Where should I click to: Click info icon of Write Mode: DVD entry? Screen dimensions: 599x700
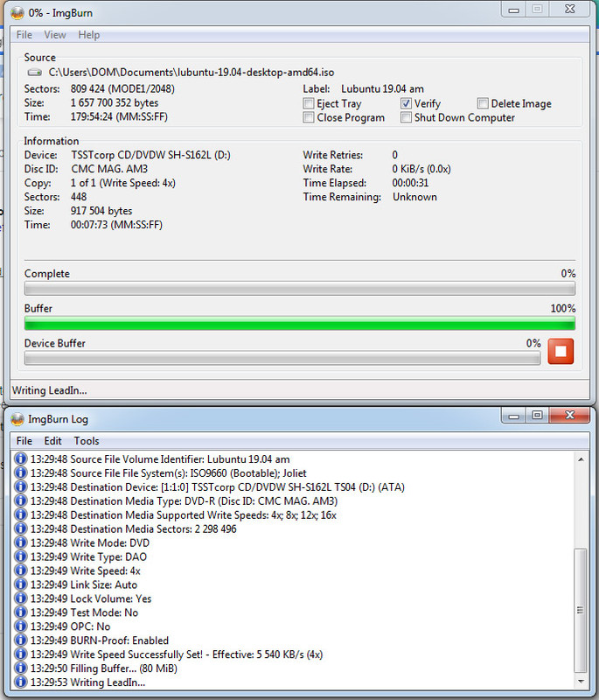[x=20, y=542]
